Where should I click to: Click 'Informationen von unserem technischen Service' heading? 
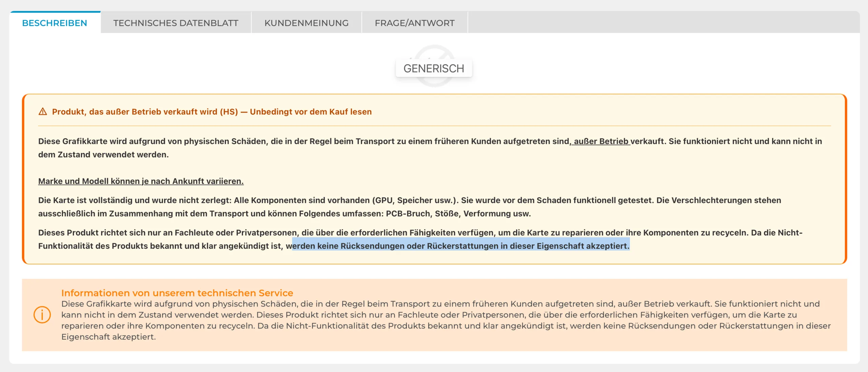click(177, 293)
